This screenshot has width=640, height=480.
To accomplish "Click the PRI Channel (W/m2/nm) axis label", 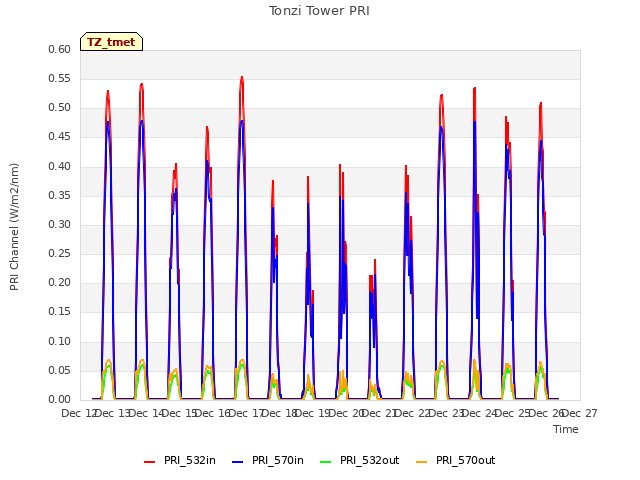I will [x=14, y=227].
